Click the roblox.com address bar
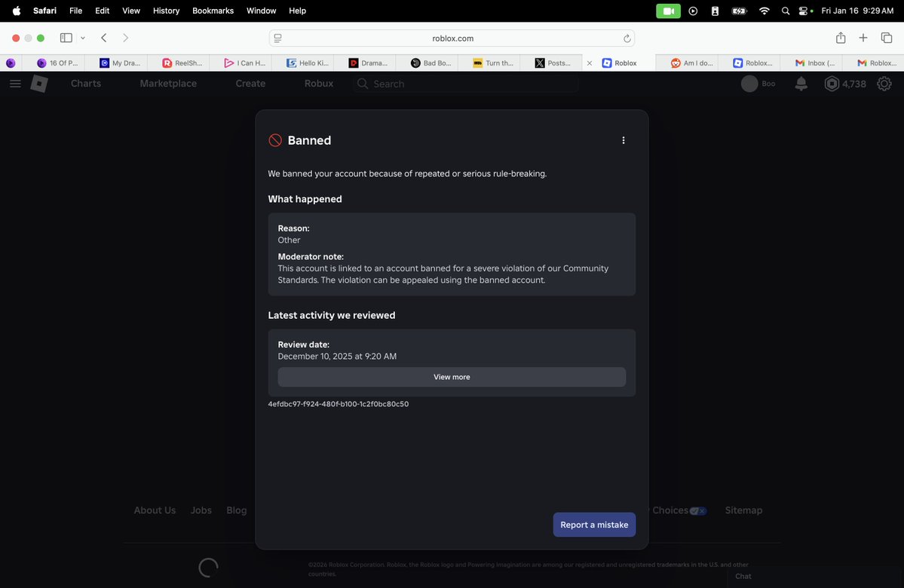 click(452, 38)
